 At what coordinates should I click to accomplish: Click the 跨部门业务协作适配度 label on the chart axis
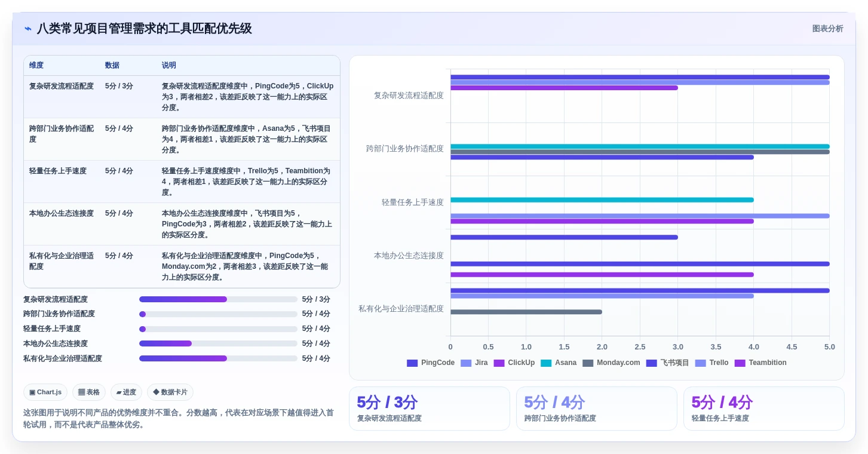pos(405,149)
